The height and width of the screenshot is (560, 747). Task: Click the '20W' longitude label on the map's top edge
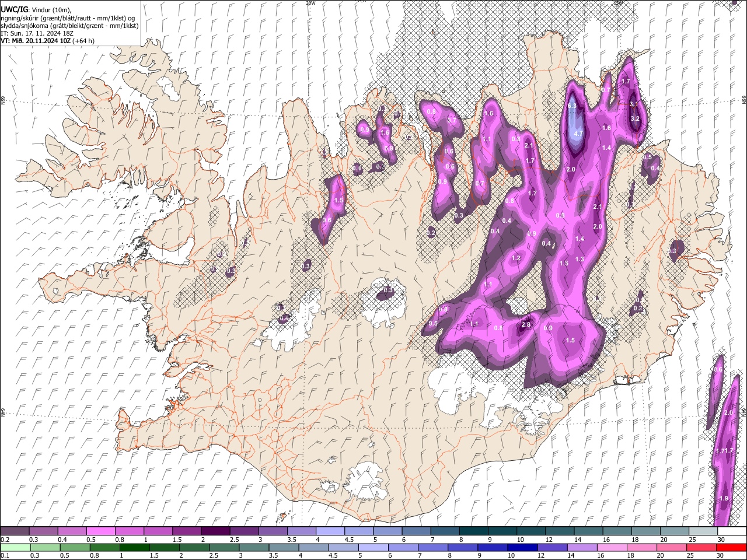point(310,2)
